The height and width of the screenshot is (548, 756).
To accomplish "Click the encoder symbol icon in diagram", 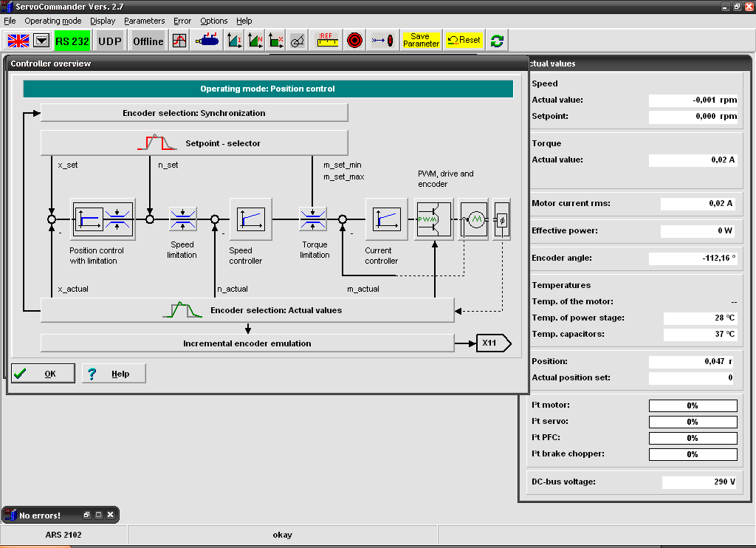I will click(x=502, y=219).
